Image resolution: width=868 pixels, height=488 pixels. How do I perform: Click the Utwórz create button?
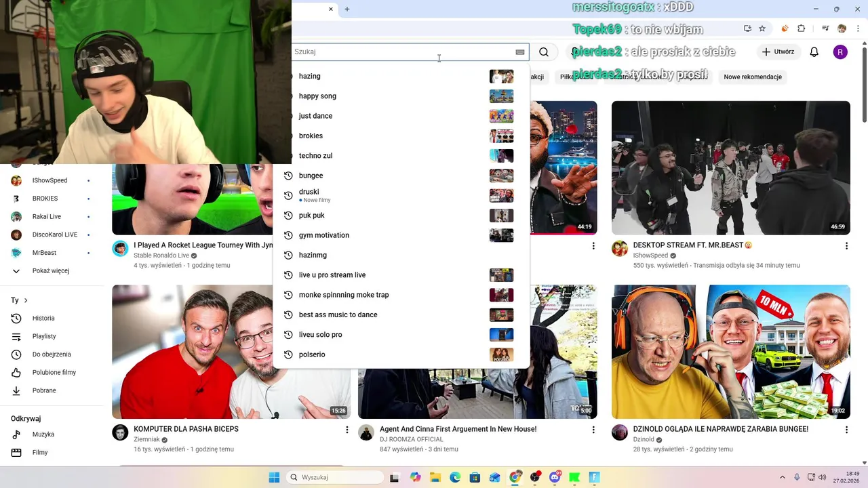click(x=778, y=52)
